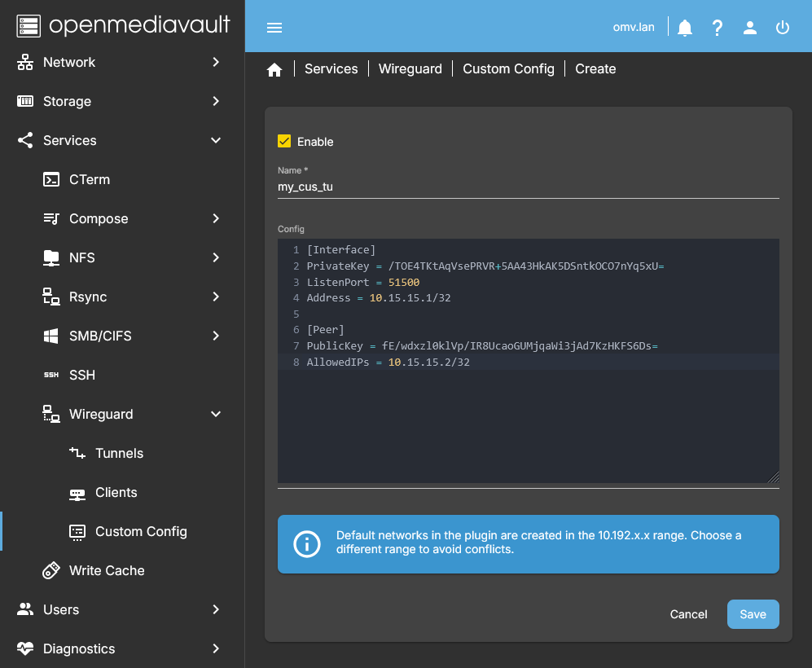Click the Save button
The image size is (812, 668).
pyautogui.click(x=753, y=614)
